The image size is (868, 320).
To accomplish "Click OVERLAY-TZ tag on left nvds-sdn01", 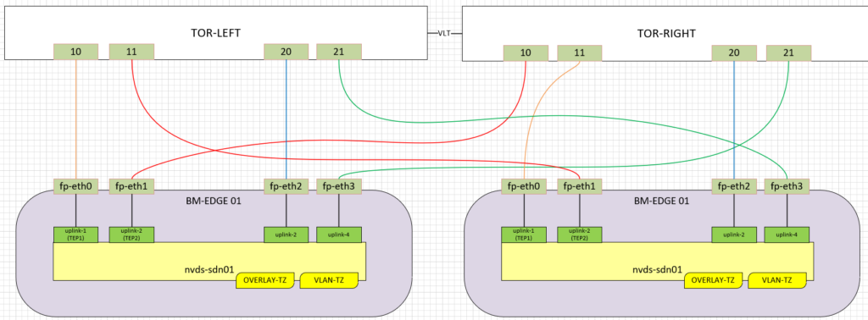I will coord(265,280).
